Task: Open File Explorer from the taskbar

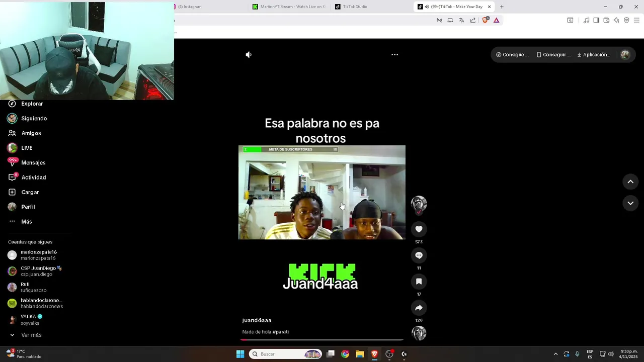Action: point(360,354)
